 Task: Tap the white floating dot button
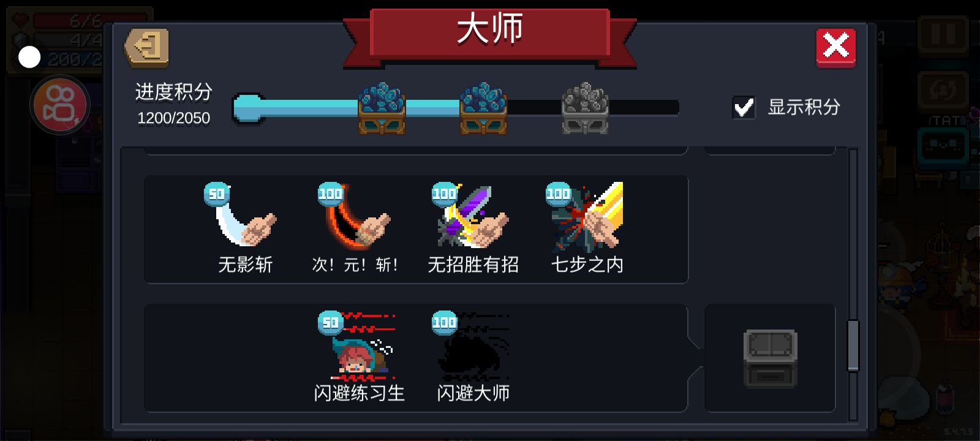point(29,57)
